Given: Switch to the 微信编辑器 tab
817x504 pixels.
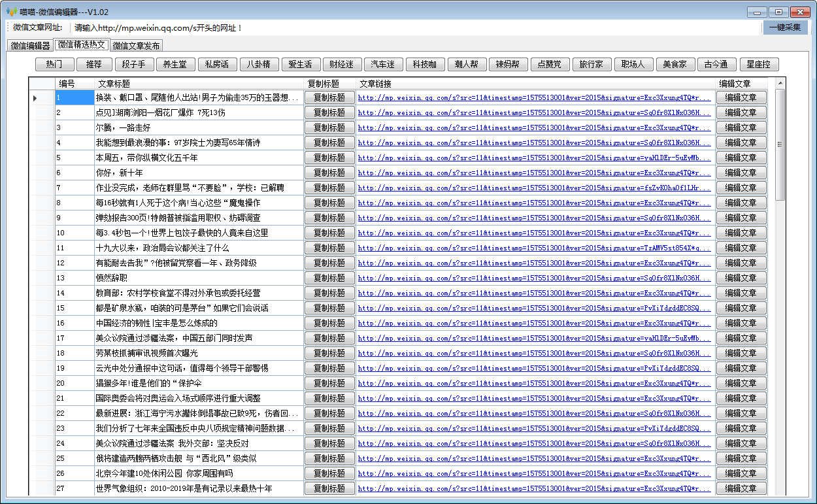Looking at the screenshot, I should tap(30, 46).
